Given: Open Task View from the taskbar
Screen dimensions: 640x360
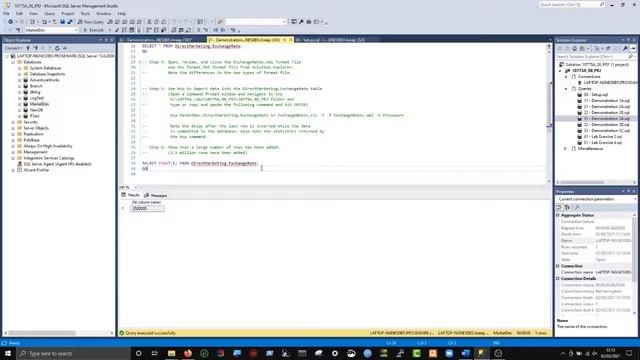Looking at the screenshot, I should click(x=155, y=353).
